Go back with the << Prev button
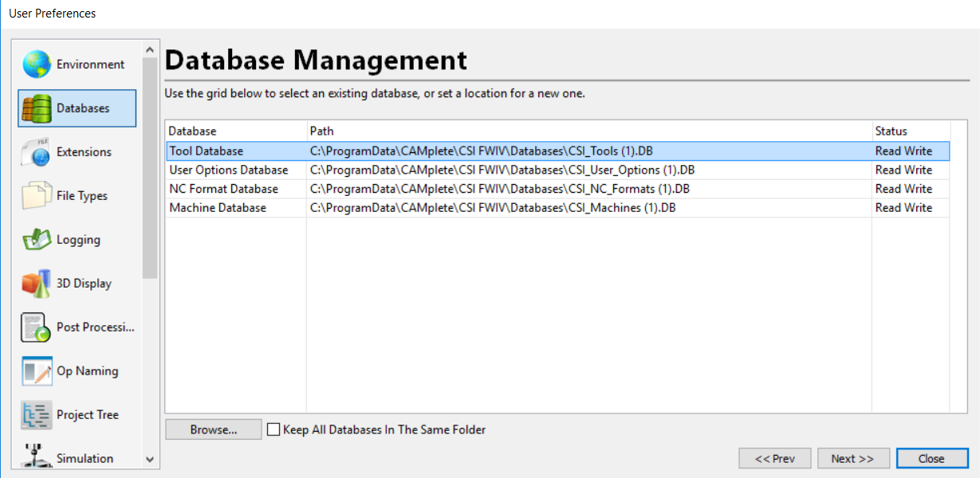This screenshot has width=980, height=478. [x=774, y=458]
